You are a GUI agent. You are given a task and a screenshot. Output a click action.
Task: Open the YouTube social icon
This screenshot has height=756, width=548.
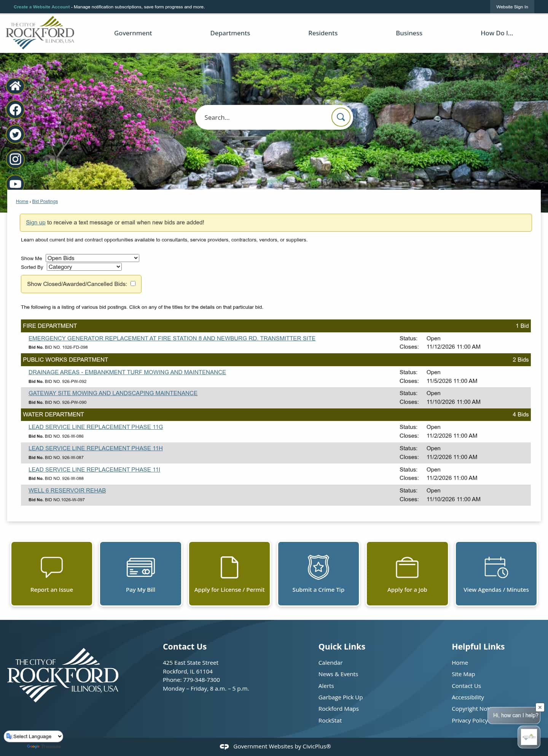[15, 183]
